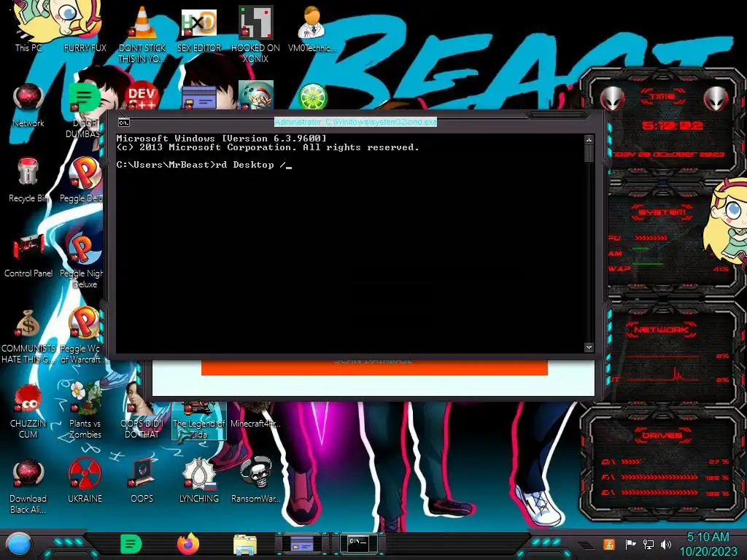This screenshot has width=747, height=560.
Task: Open the Recycle Bin
Action: pos(28,180)
